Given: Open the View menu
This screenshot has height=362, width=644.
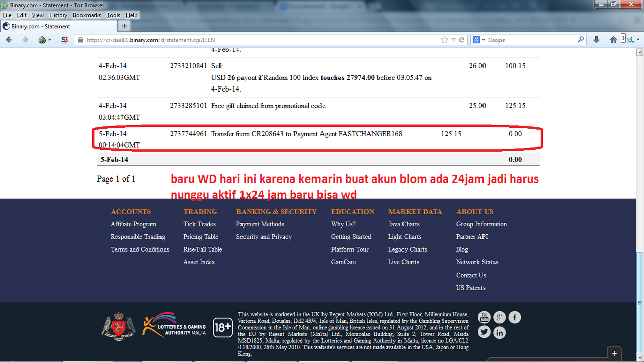Looking at the screenshot, I should pyautogui.click(x=38, y=15).
